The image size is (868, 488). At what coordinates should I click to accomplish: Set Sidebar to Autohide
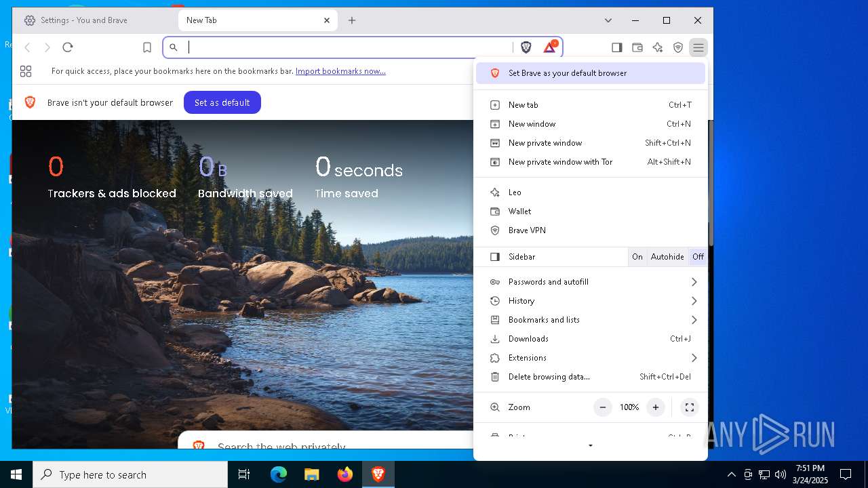point(667,257)
